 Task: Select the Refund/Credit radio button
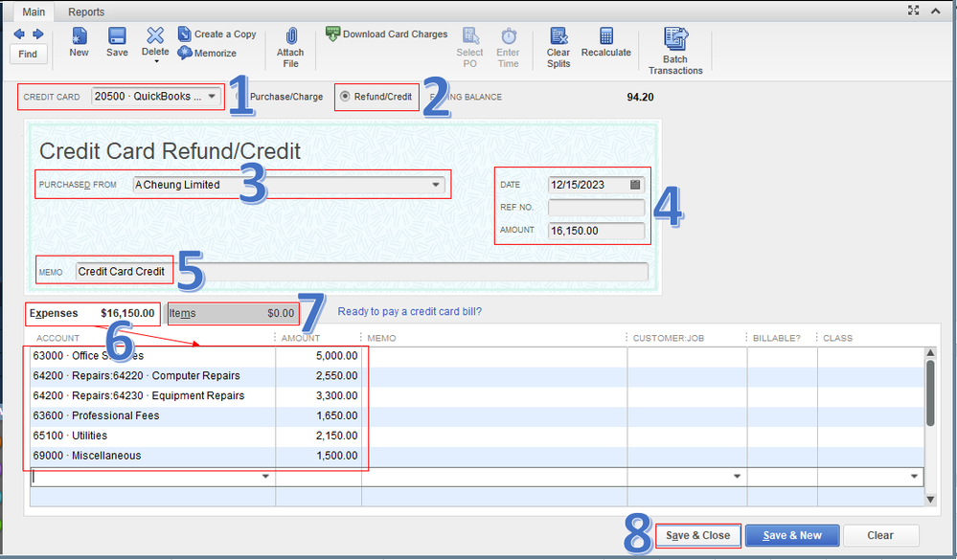(x=345, y=97)
